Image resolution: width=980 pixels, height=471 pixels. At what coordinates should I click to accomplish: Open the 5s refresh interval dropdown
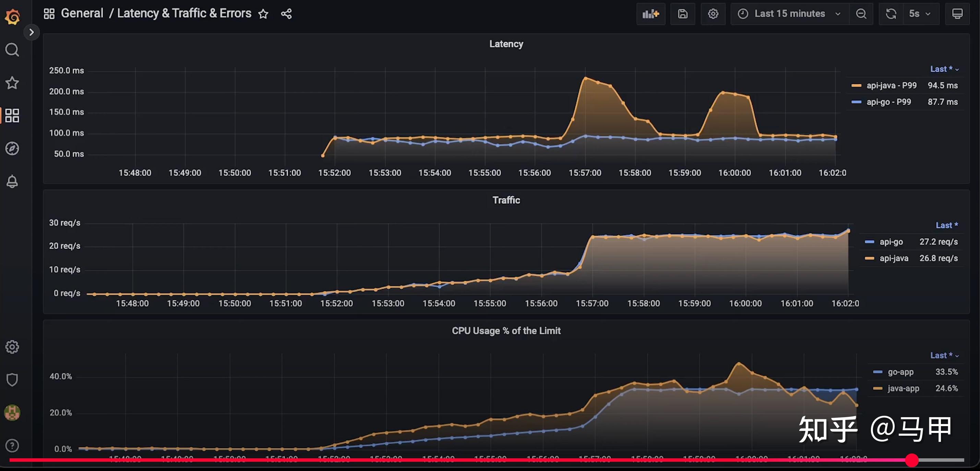(x=920, y=14)
